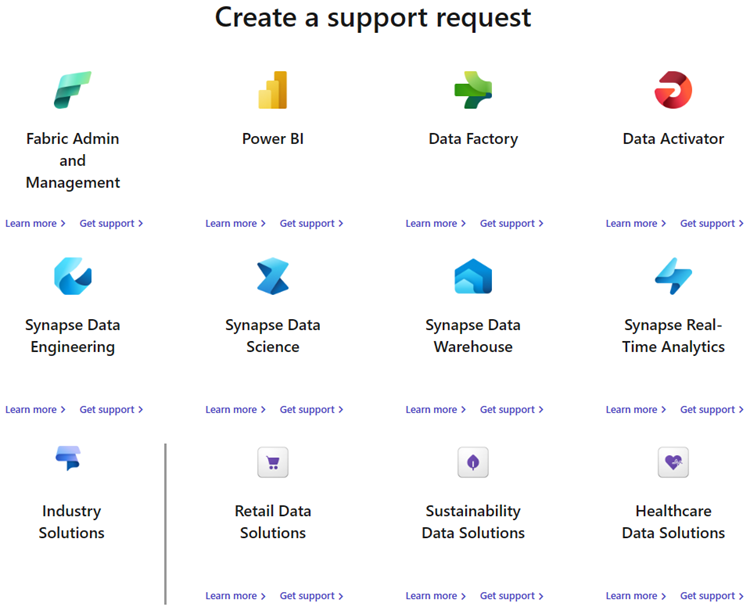Screen dimensions: 750x607
Task: Click the Synapse Data Engineering title
Action: point(73,336)
